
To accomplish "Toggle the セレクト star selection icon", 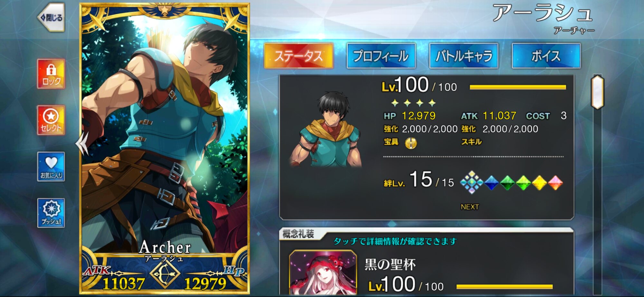I will [x=51, y=120].
